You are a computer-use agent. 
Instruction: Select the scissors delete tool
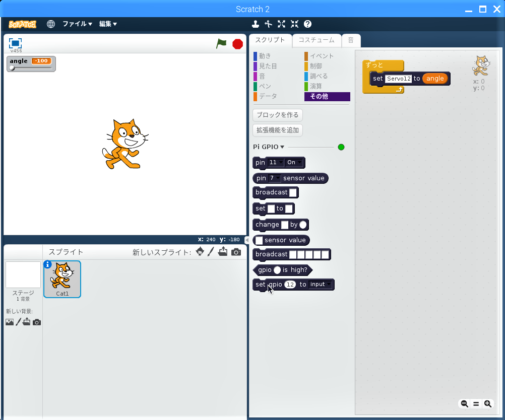[x=268, y=24]
